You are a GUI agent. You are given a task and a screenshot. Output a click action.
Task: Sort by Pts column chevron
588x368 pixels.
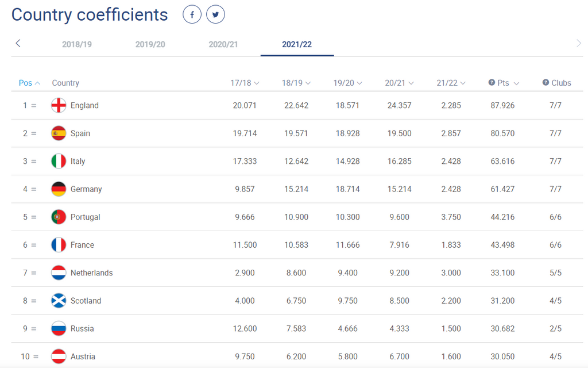516,83
